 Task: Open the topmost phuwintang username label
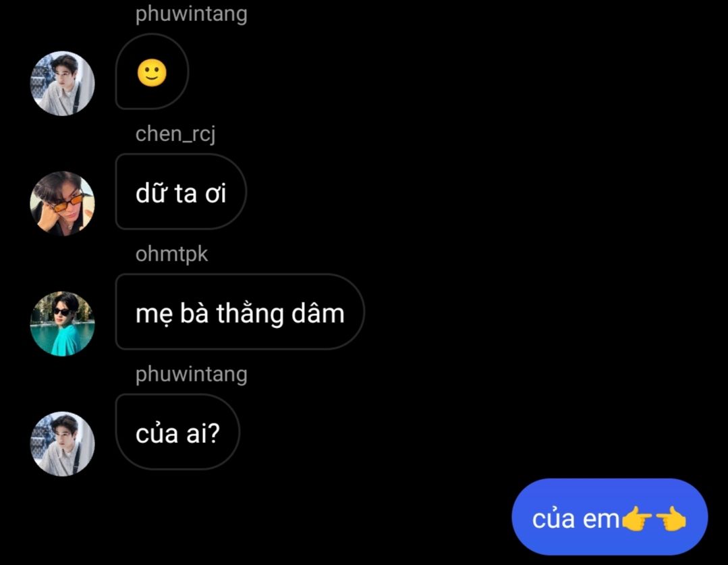coord(192,14)
